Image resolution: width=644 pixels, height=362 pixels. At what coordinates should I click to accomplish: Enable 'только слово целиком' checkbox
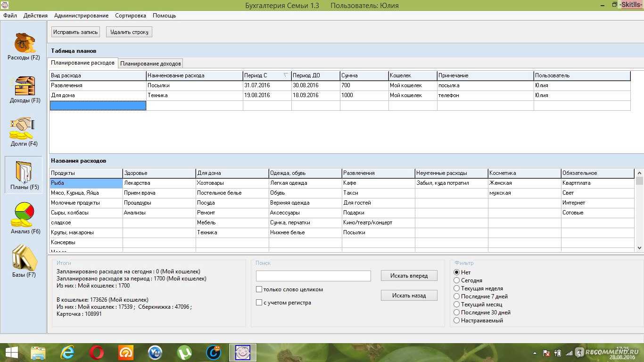point(259,289)
